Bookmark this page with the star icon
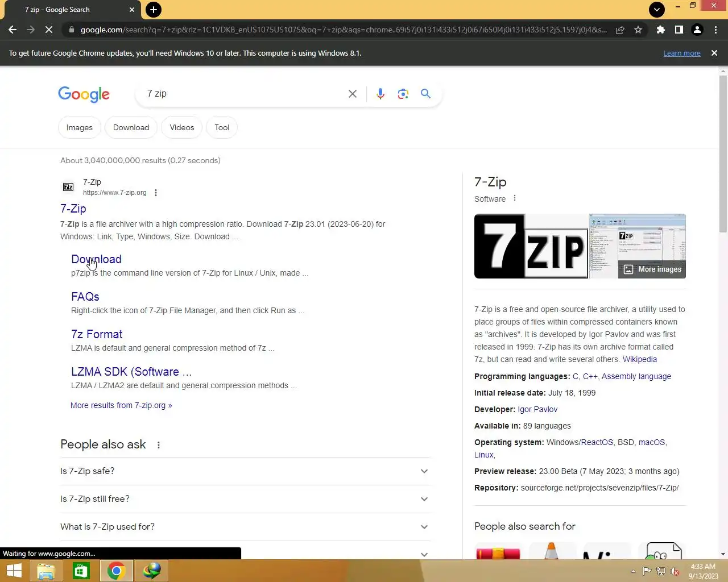 [x=638, y=30]
